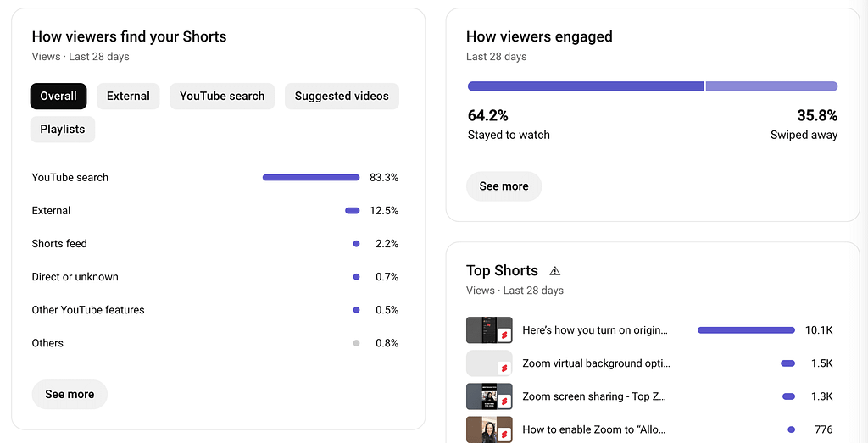Click See more under traffic sources
The width and height of the screenshot is (868, 443).
tap(70, 395)
